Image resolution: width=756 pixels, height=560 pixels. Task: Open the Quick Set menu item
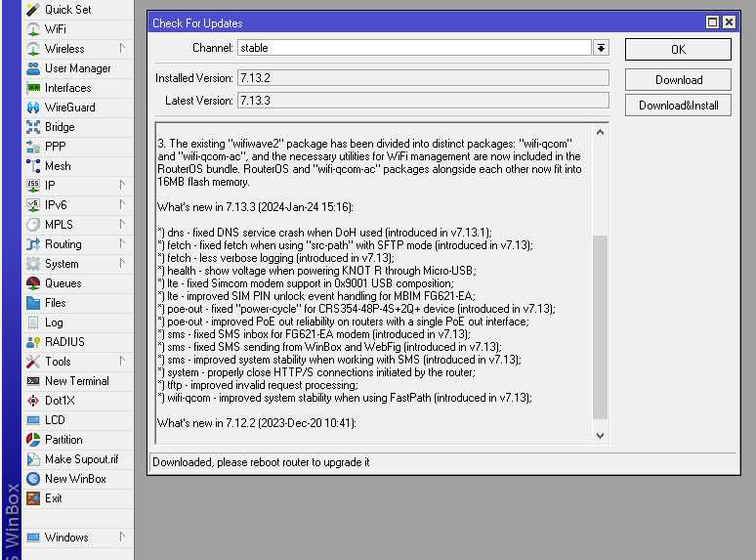77,10
